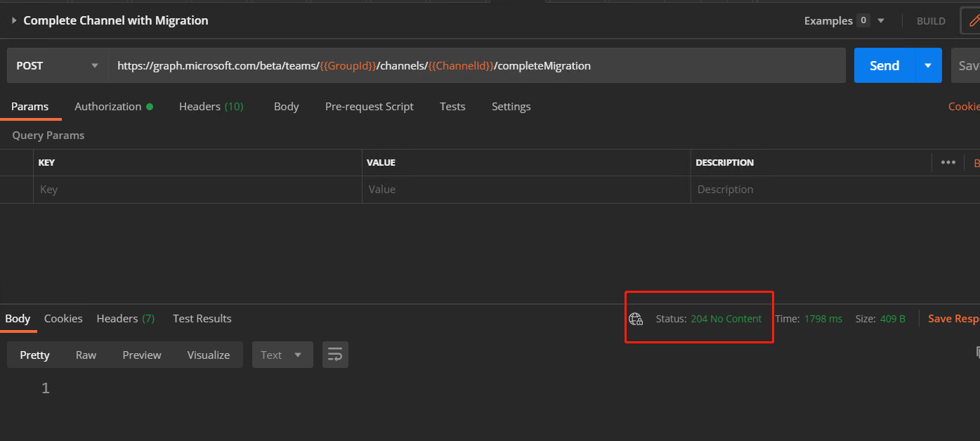
Task: Open bulk edit via the ellipsis in params header
Action: pyautogui.click(x=948, y=162)
